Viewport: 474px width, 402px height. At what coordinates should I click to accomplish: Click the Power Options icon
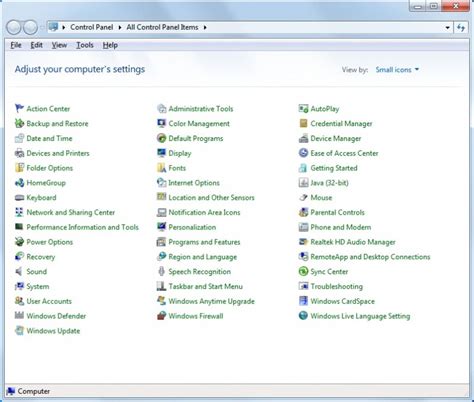pyautogui.click(x=19, y=242)
